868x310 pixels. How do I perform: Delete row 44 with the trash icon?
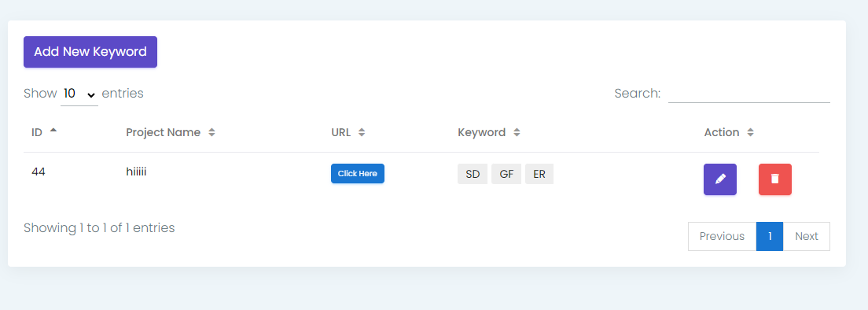[x=775, y=179]
